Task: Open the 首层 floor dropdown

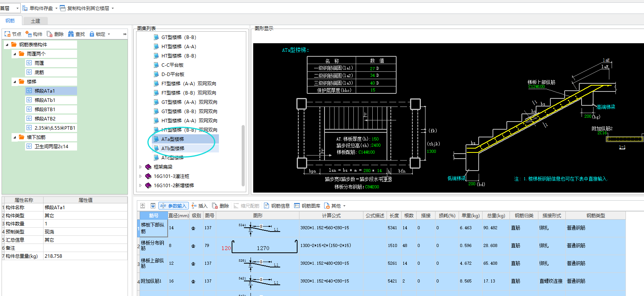Action: coord(17,8)
